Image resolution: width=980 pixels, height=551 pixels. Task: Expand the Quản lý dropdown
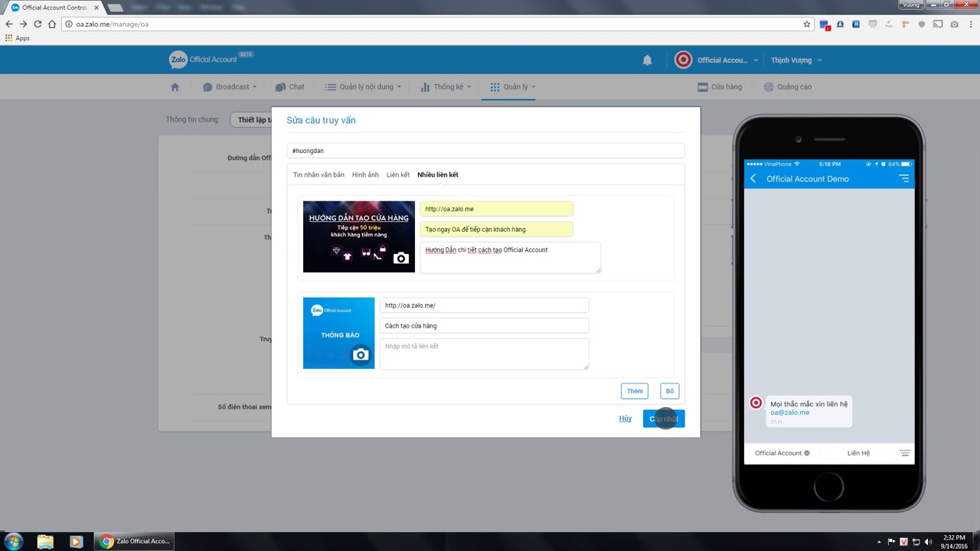pos(513,86)
